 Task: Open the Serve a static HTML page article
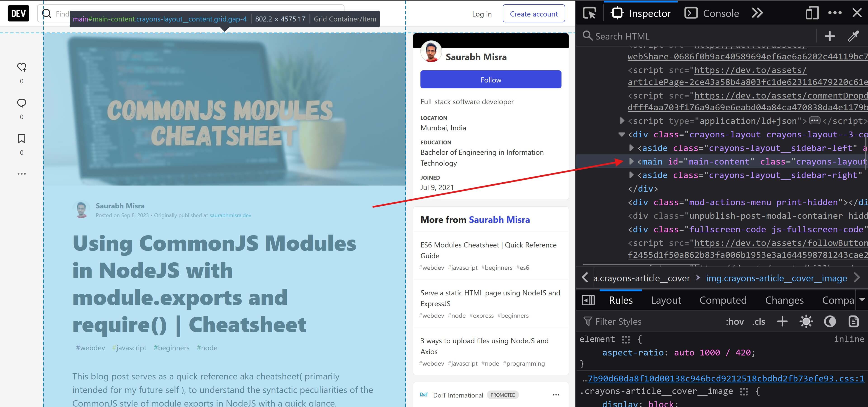coord(490,298)
